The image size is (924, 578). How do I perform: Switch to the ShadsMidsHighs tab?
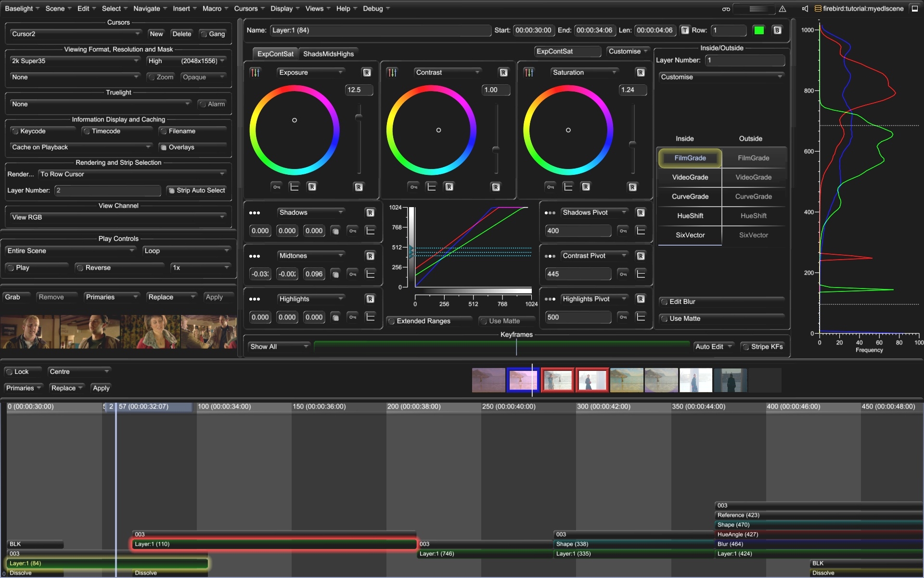coord(329,53)
